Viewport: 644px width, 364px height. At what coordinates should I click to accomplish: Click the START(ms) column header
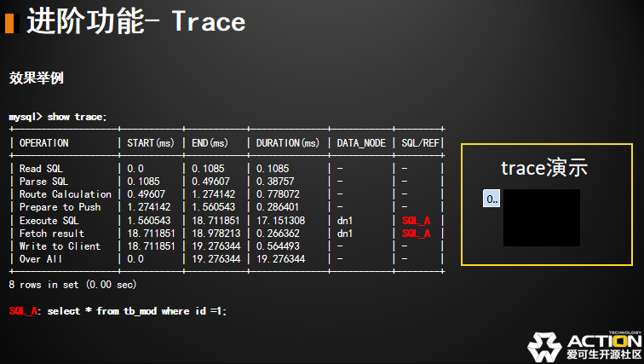click(x=150, y=143)
